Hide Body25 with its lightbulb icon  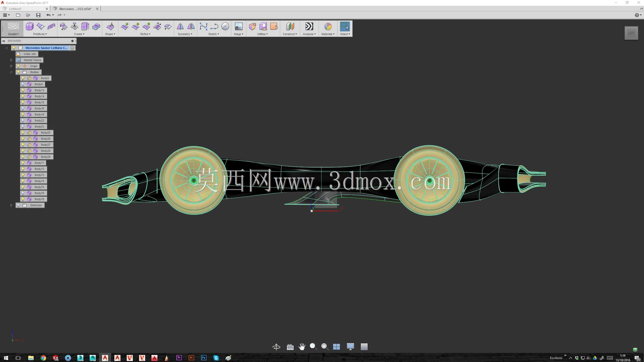pyautogui.click(x=23, y=133)
